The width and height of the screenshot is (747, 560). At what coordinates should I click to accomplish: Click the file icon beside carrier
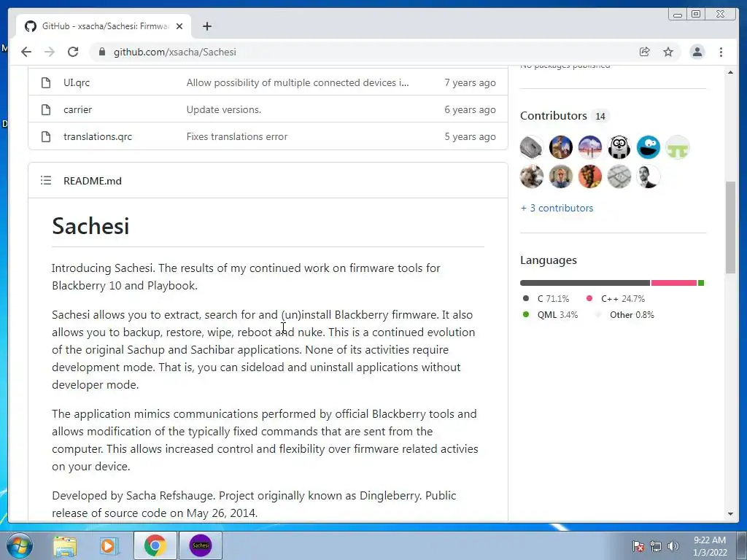(46, 109)
